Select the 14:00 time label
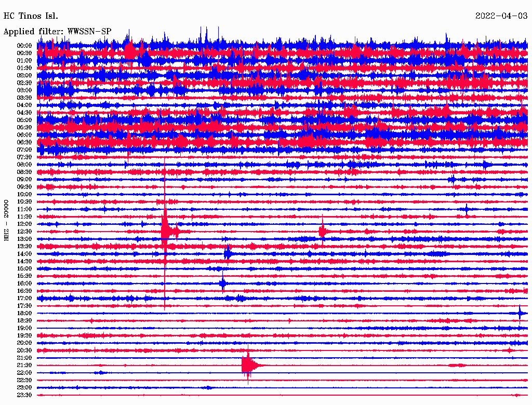 pos(24,254)
